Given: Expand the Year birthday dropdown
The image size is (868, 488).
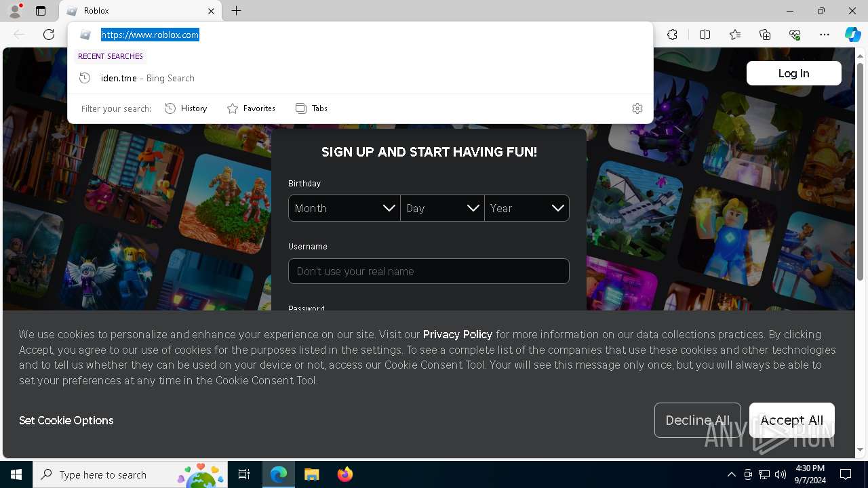Looking at the screenshot, I should click(x=527, y=208).
